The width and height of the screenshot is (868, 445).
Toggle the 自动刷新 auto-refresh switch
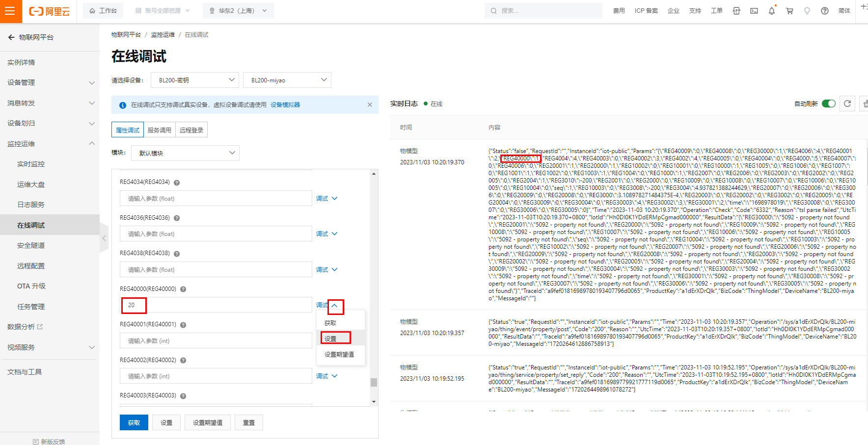pos(829,104)
